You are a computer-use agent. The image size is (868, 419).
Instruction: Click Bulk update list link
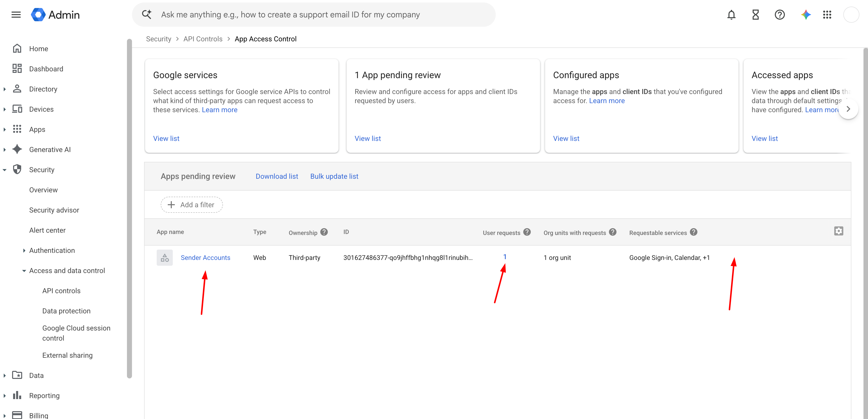[x=334, y=176]
